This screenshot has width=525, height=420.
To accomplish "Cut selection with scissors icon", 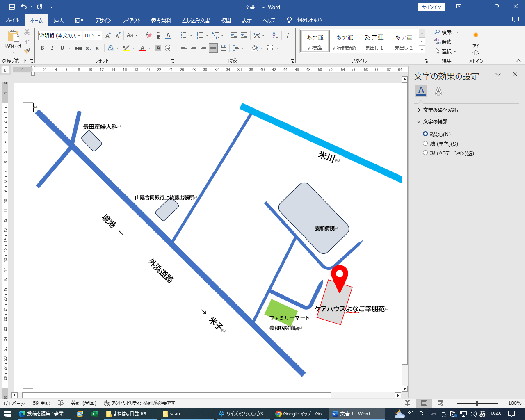I will [27, 32].
